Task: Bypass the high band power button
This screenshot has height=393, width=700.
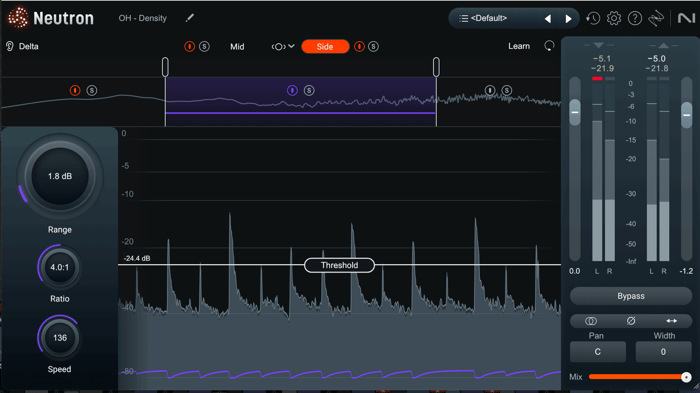Action: point(490,90)
